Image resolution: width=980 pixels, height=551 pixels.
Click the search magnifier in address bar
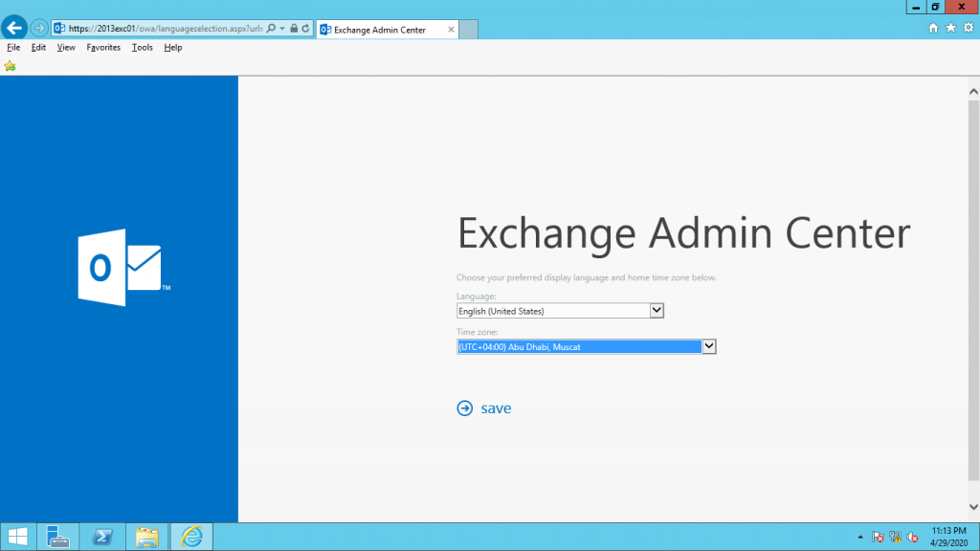point(271,28)
